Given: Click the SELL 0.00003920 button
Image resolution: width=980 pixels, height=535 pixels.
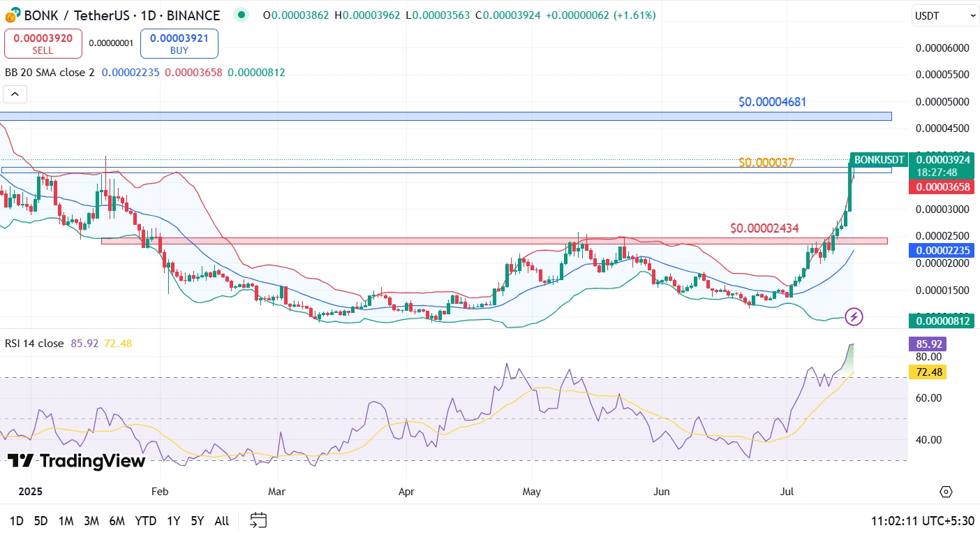Looking at the screenshot, I should pos(43,43).
